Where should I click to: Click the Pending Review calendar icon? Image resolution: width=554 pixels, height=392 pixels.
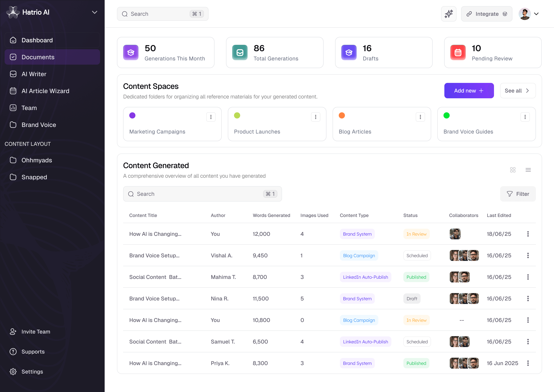pos(458,52)
